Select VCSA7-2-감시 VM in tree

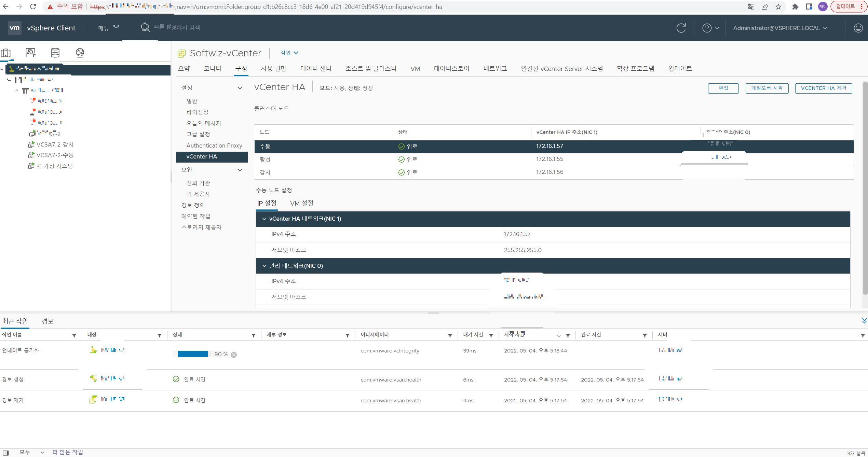pyautogui.click(x=55, y=144)
